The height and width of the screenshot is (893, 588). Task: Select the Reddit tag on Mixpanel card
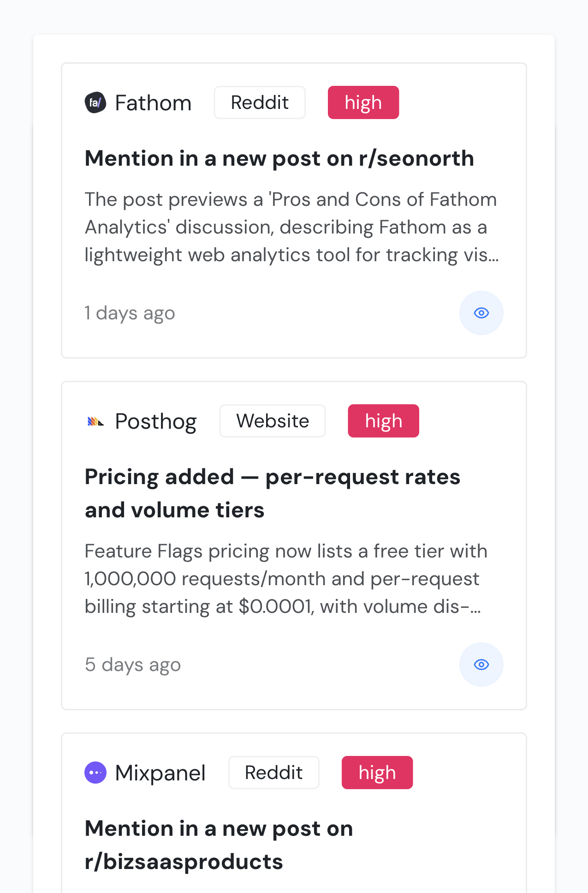coord(273,773)
